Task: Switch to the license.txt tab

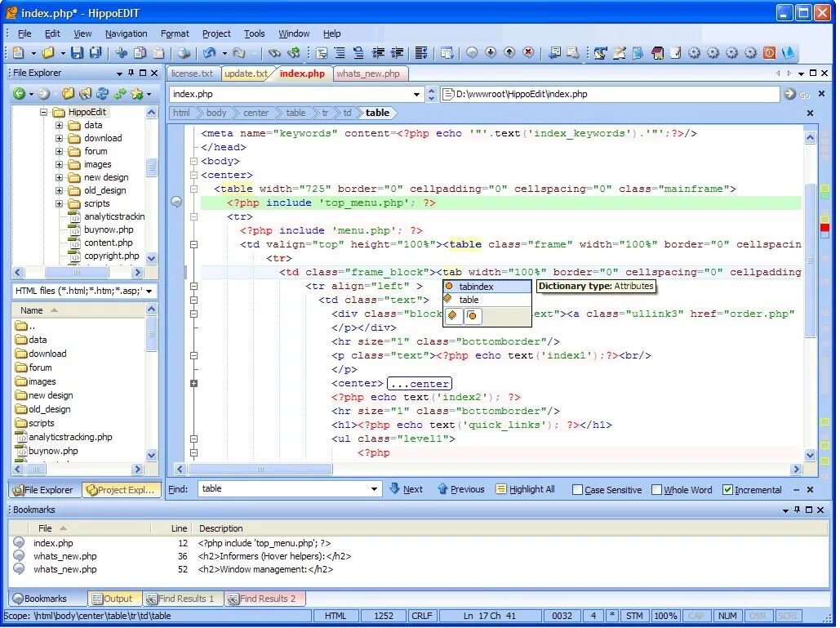Action: click(192, 73)
